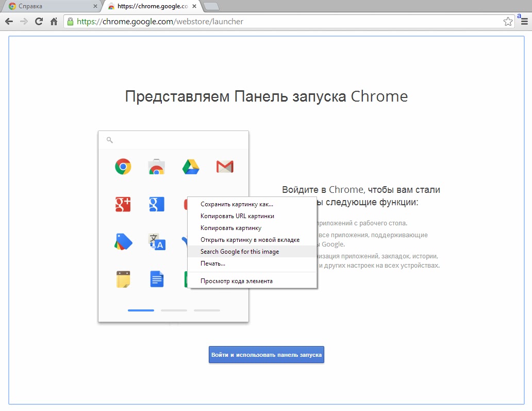This screenshot has width=532, height=411.
Task: Choose Сохранить картинку как... from context menu
Action: pyautogui.click(x=252, y=204)
